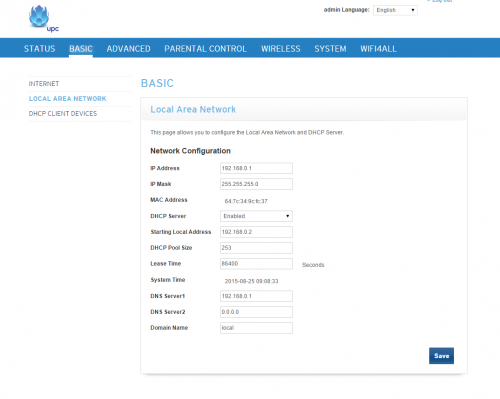
Task: Click the Network Configuration heading
Action: [190, 151]
